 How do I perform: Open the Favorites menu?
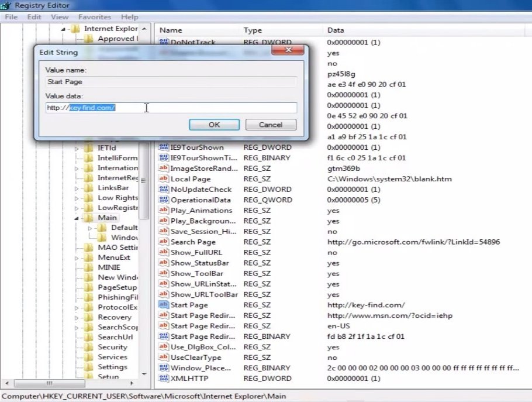tap(95, 17)
